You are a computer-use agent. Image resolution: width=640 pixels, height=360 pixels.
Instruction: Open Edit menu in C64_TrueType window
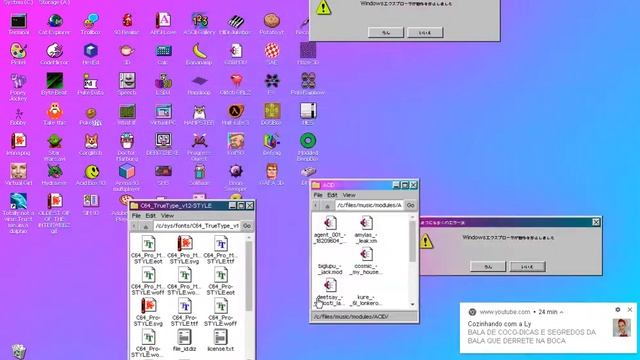151,216
